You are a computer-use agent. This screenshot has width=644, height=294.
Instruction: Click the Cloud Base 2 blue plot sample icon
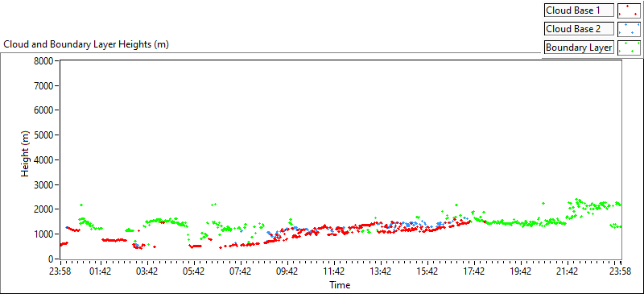(x=629, y=29)
